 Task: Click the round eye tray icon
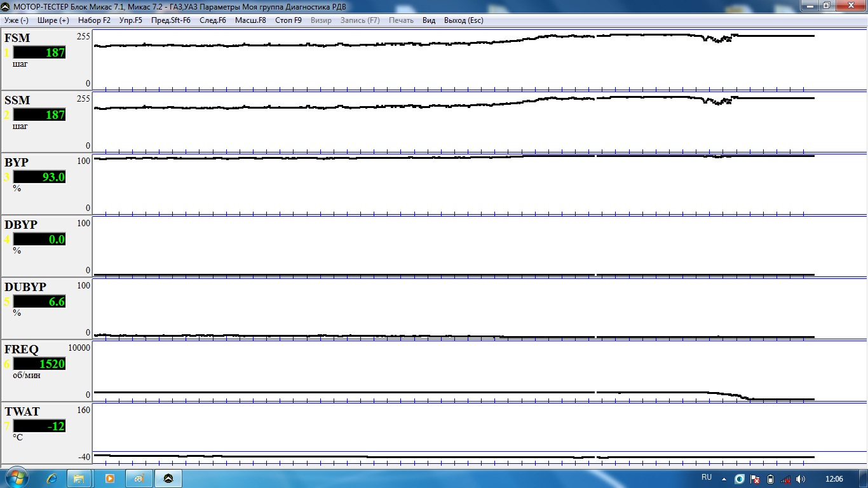(740, 479)
